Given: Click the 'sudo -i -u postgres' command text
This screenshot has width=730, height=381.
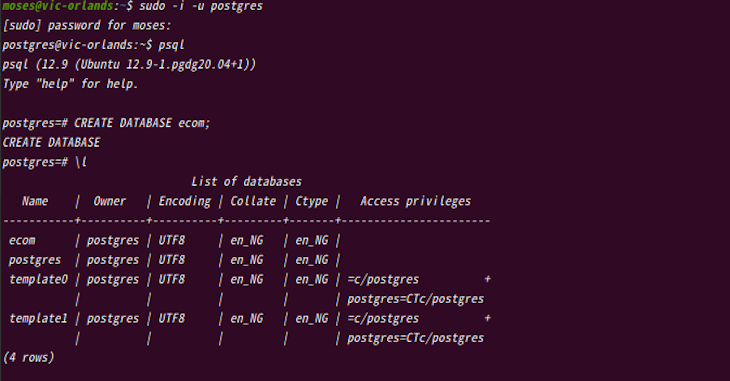Looking at the screenshot, I should coord(201,6).
